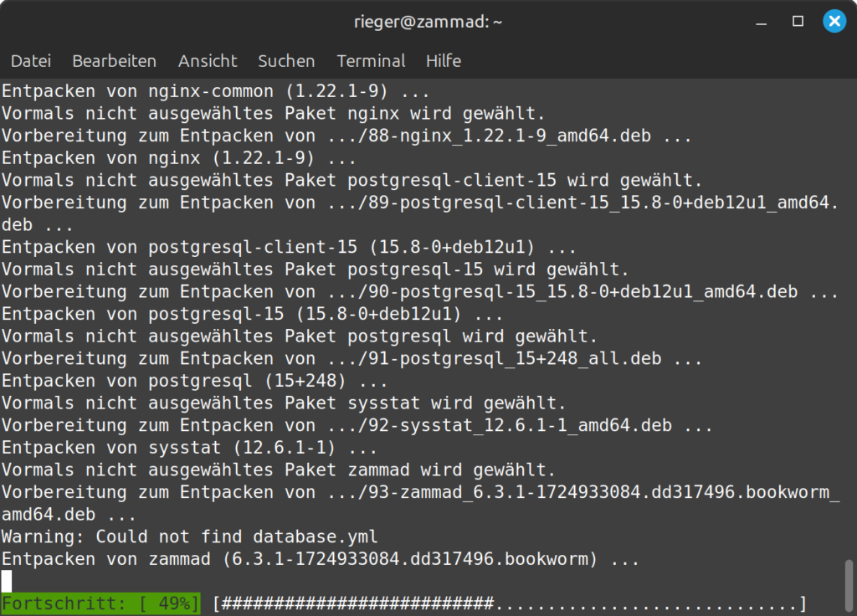Open the Ansicht menu
This screenshot has height=616, width=857.
pyautogui.click(x=208, y=60)
